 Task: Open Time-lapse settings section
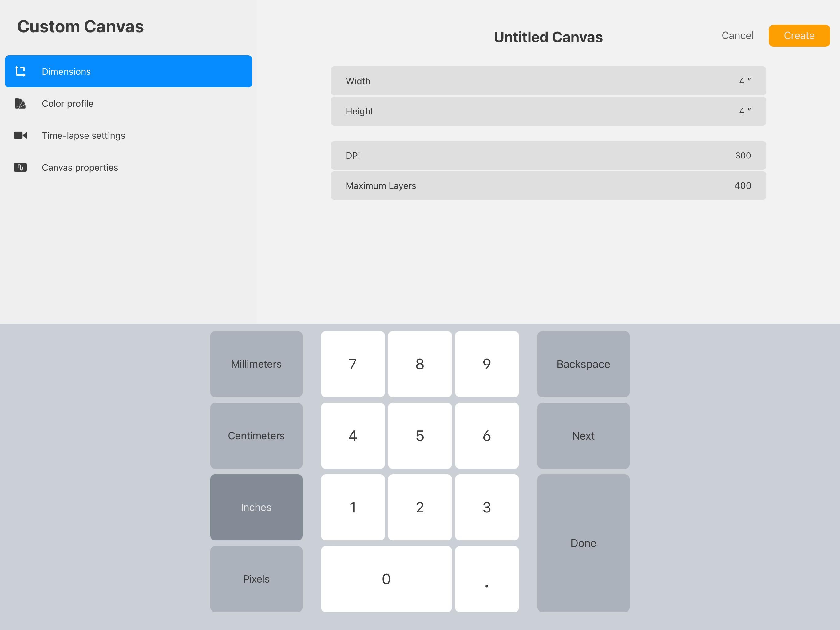tap(84, 135)
